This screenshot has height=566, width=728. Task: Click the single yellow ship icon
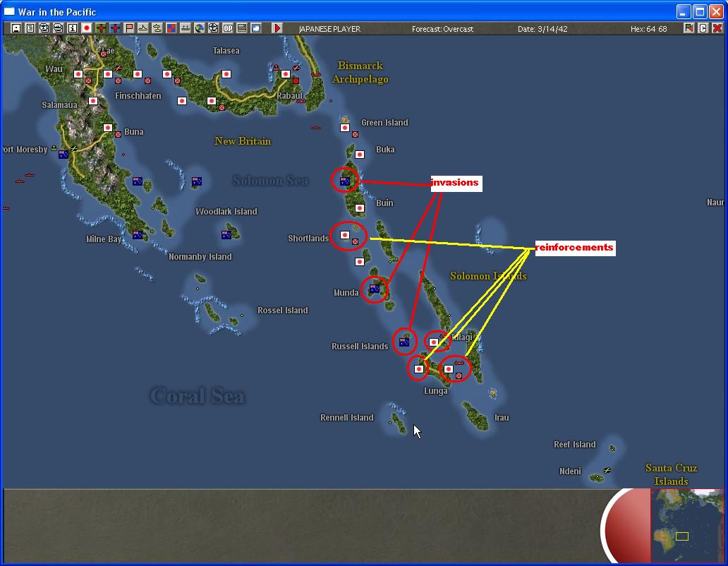coord(143,28)
